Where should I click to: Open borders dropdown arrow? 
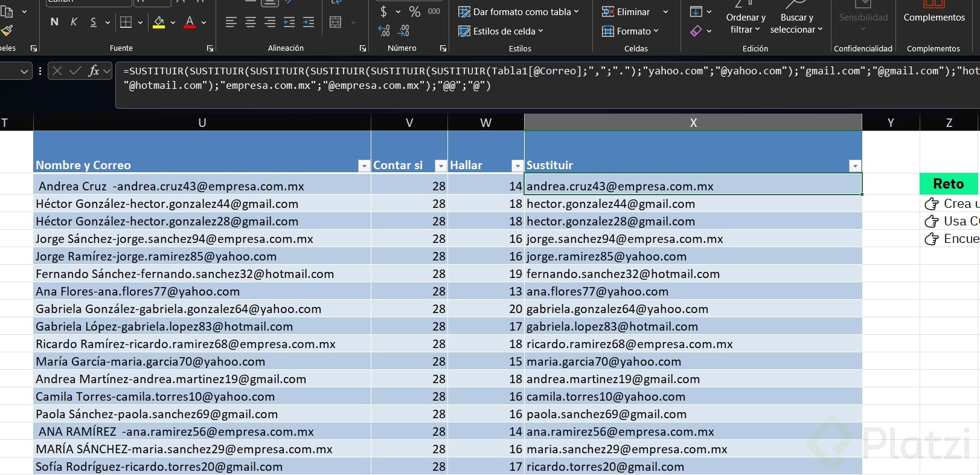140,23
